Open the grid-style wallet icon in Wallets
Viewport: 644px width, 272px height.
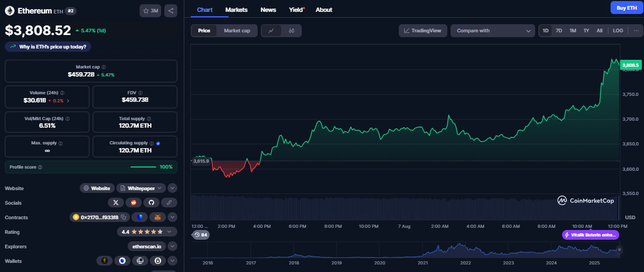coord(140,261)
